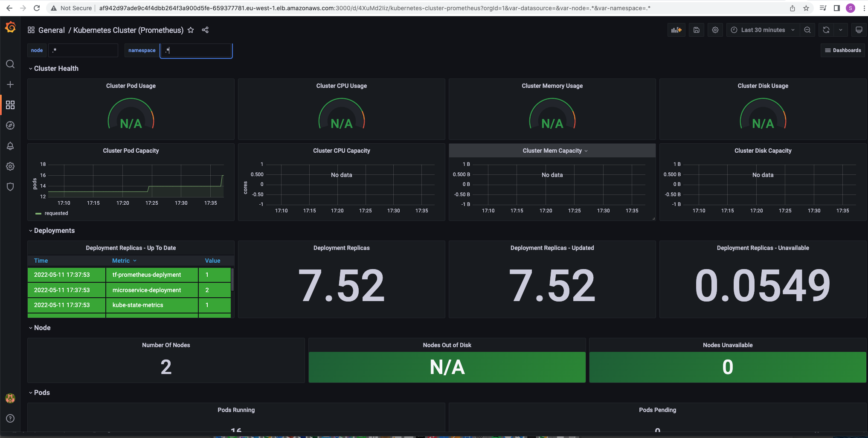Click the tf-prometheus-deplyment metric cell
868x438 pixels.
pyautogui.click(x=152, y=275)
